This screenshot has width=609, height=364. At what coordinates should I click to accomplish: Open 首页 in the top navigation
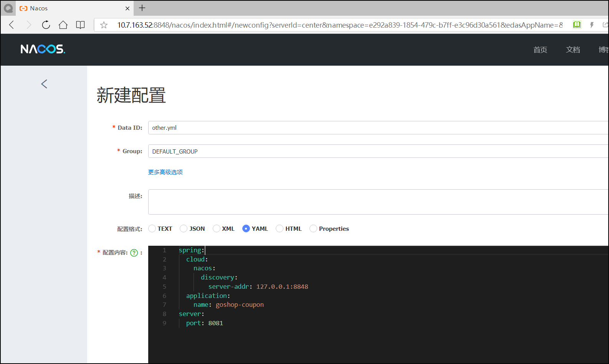[540, 50]
